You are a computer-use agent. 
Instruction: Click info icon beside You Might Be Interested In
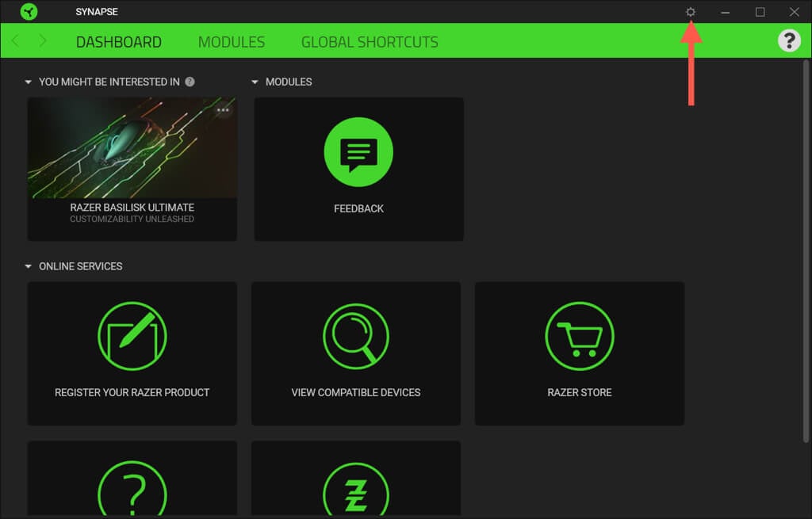tap(190, 82)
